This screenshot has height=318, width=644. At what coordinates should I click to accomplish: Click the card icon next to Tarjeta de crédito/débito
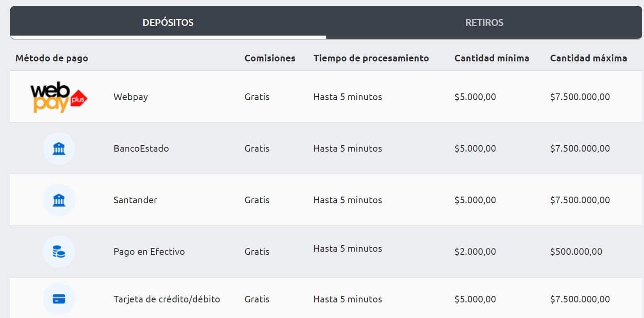59,299
